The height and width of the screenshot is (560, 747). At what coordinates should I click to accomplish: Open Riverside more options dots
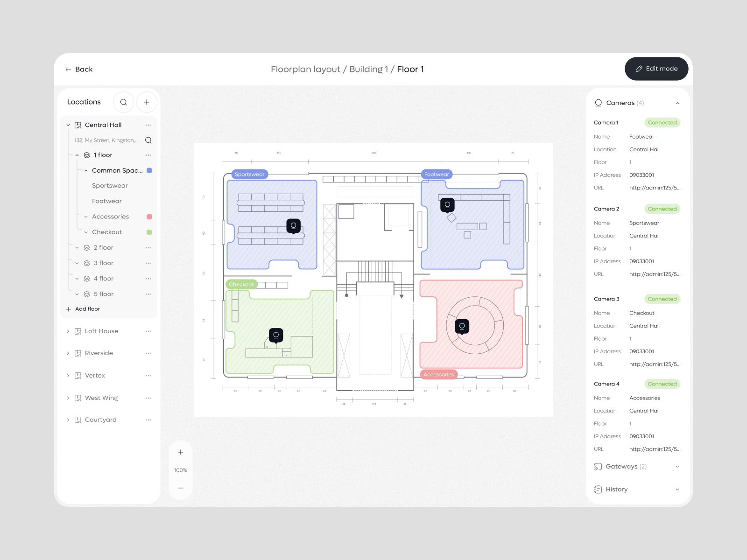click(x=148, y=353)
